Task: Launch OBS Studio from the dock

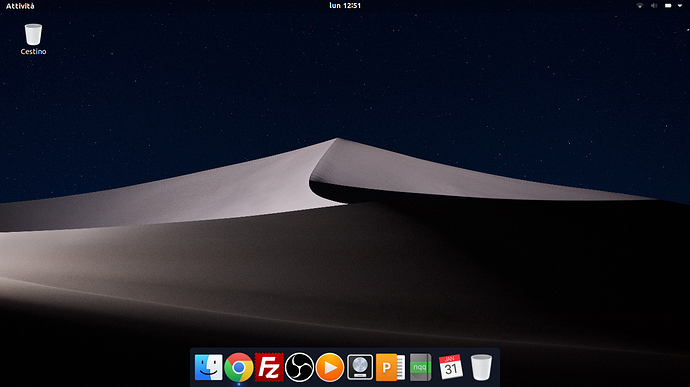Action: coord(299,367)
